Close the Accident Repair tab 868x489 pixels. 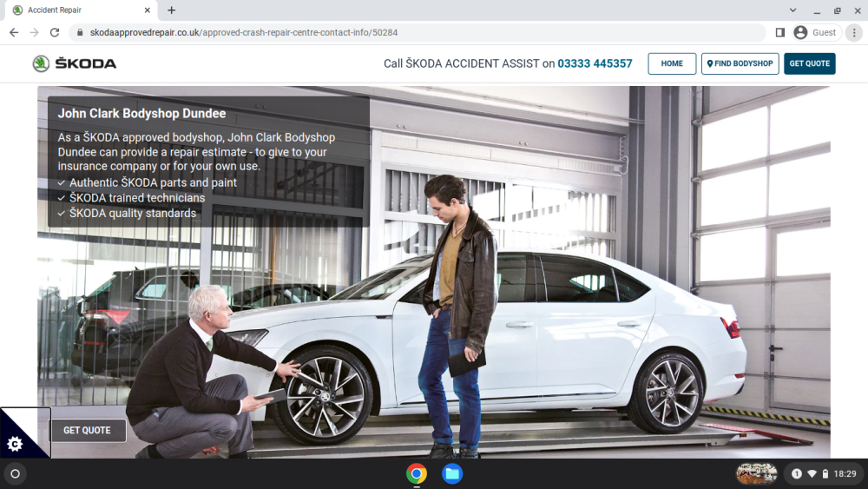pos(148,10)
